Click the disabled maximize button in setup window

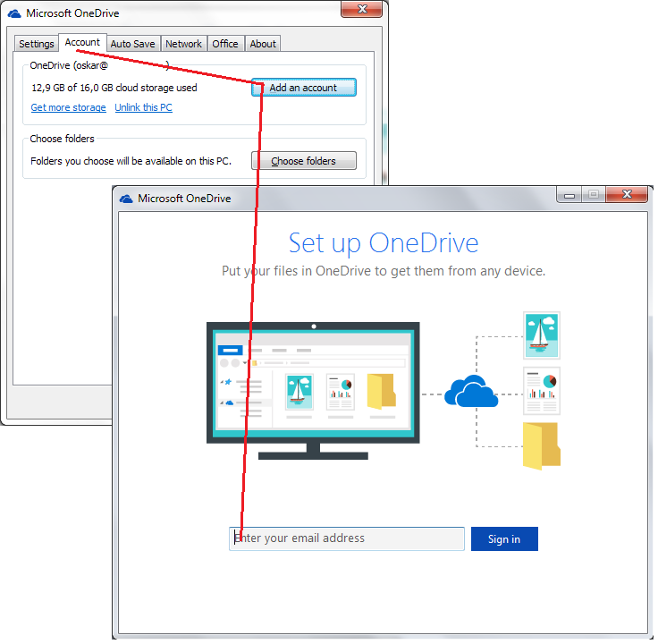(594, 194)
